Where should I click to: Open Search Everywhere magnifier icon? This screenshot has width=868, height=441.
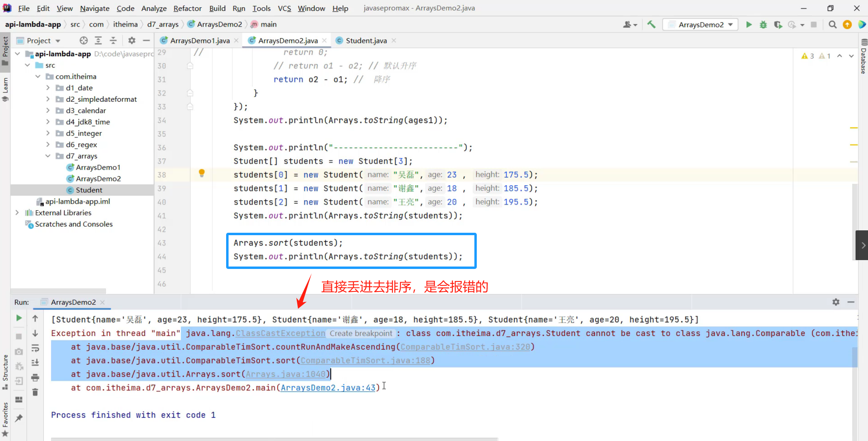click(x=833, y=25)
